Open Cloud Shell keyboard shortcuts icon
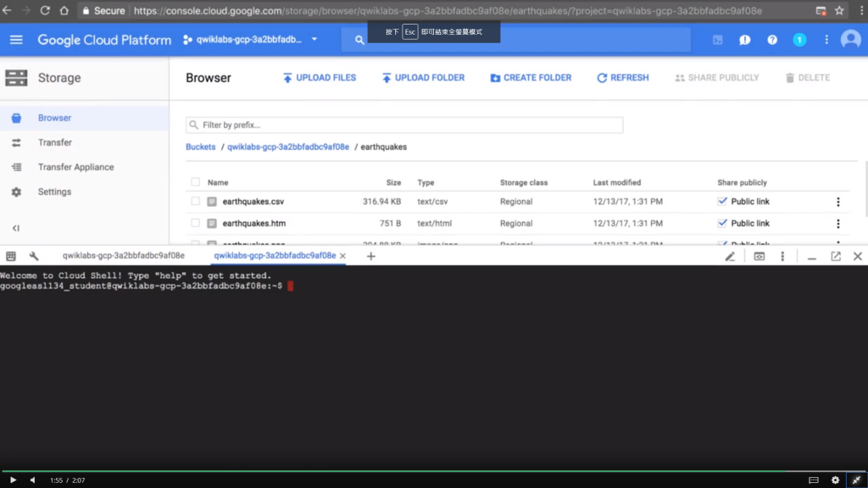 [x=10, y=256]
